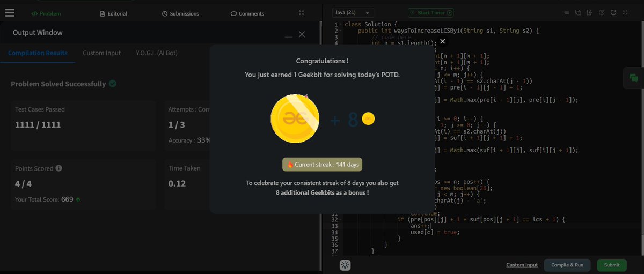Click the Time Taken 0.12 value
This screenshot has width=644, height=274.
177,183
